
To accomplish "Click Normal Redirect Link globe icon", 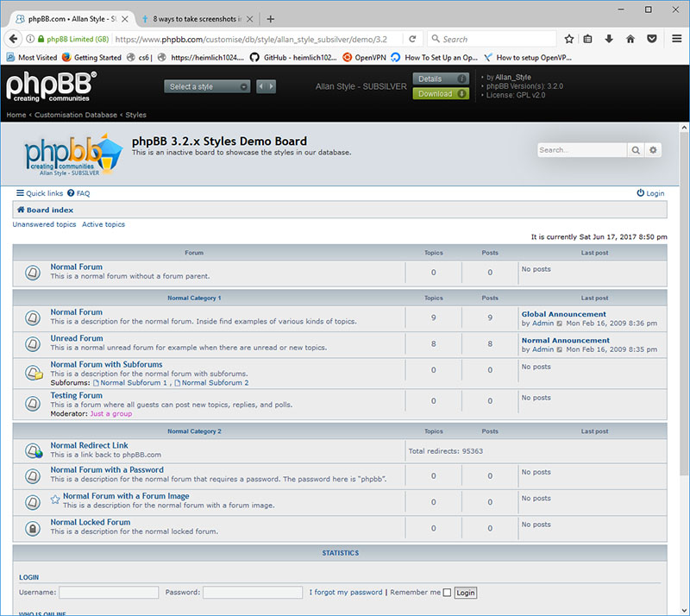I will coord(34,451).
